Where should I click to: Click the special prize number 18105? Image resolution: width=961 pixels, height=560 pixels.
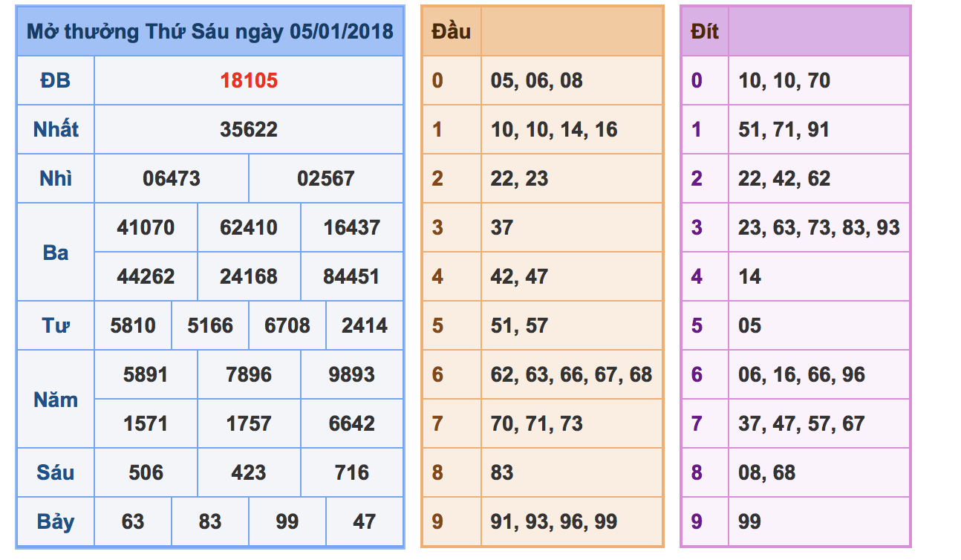[x=249, y=80]
